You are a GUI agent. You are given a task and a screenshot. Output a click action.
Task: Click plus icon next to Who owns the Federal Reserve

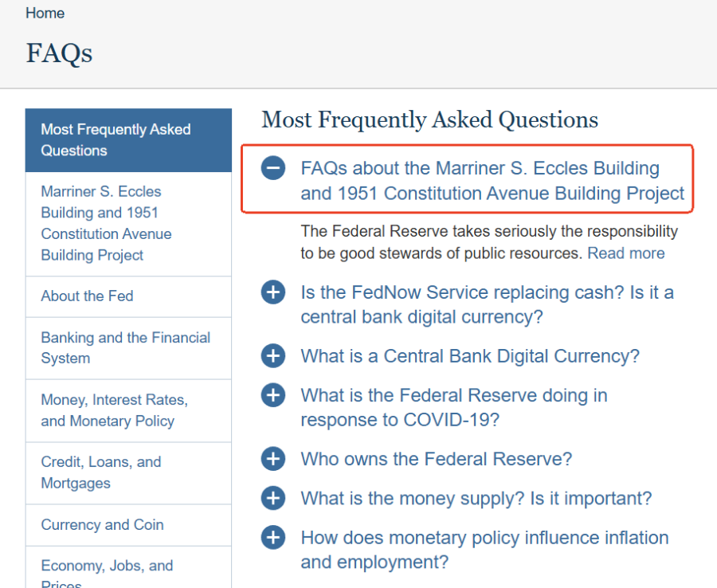tap(273, 459)
